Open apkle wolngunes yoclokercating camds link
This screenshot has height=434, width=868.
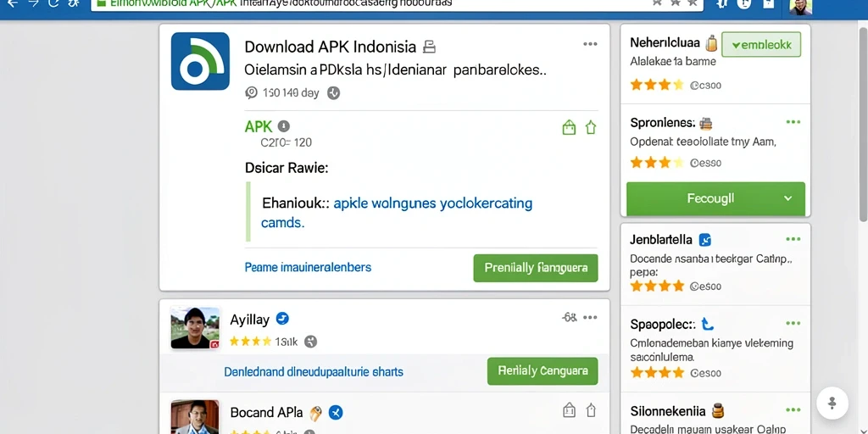tap(397, 213)
